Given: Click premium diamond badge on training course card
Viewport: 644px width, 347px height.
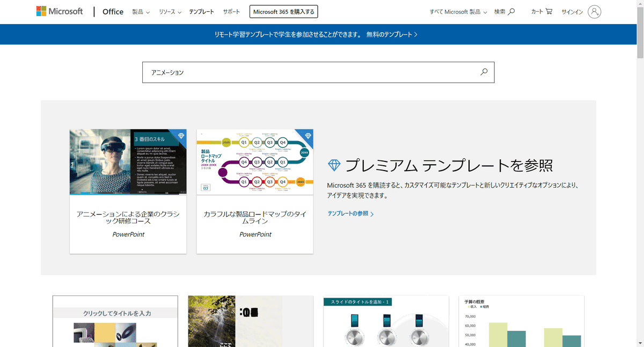Looking at the screenshot, I should point(180,135).
